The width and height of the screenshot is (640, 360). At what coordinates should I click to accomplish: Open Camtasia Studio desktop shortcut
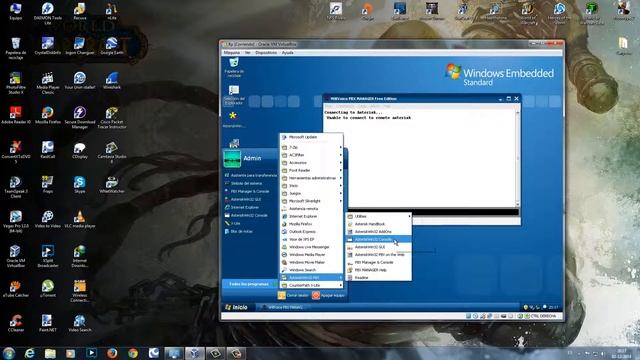point(111,152)
